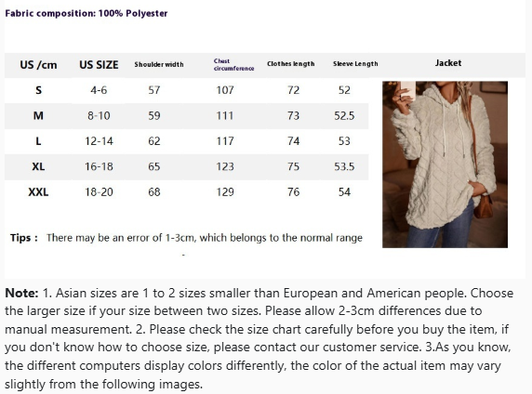
Task: Click shoulder width value '68'
Action: (154, 192)
